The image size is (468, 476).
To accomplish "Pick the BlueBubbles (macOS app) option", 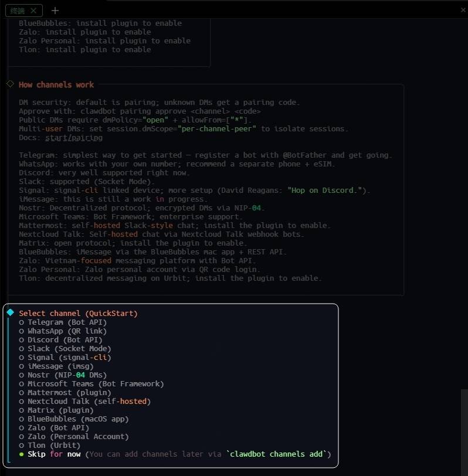I will (x=74, y=419).
